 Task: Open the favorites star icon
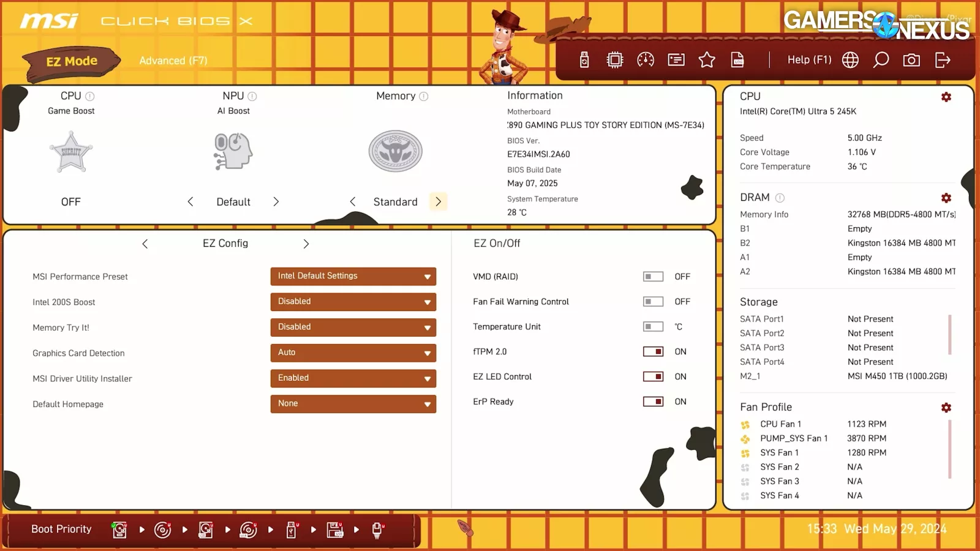[x=707, y=60]
